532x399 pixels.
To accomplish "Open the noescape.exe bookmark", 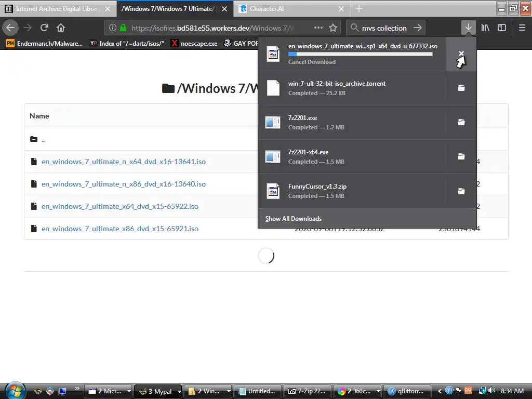I will (x=194, y=43).
